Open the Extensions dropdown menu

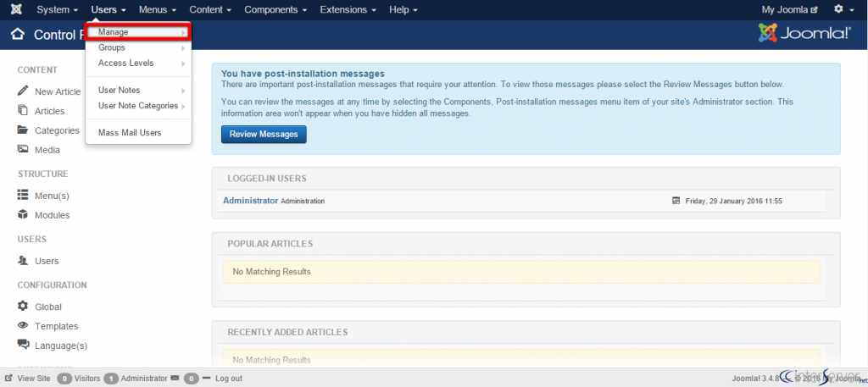click(x=348, y=9)
